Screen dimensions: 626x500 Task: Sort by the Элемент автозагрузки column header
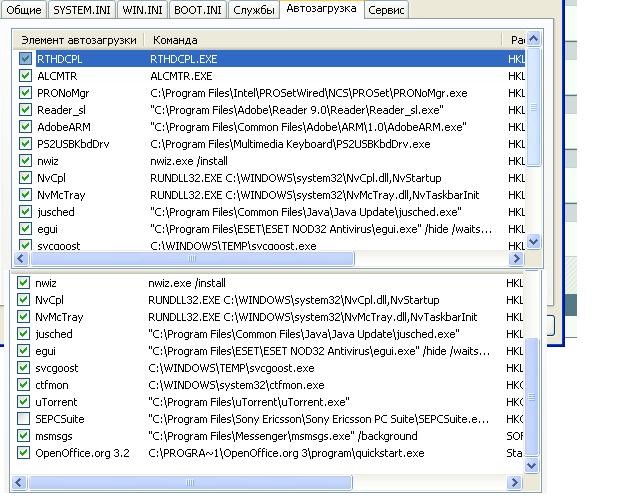[x=79, y=40]
